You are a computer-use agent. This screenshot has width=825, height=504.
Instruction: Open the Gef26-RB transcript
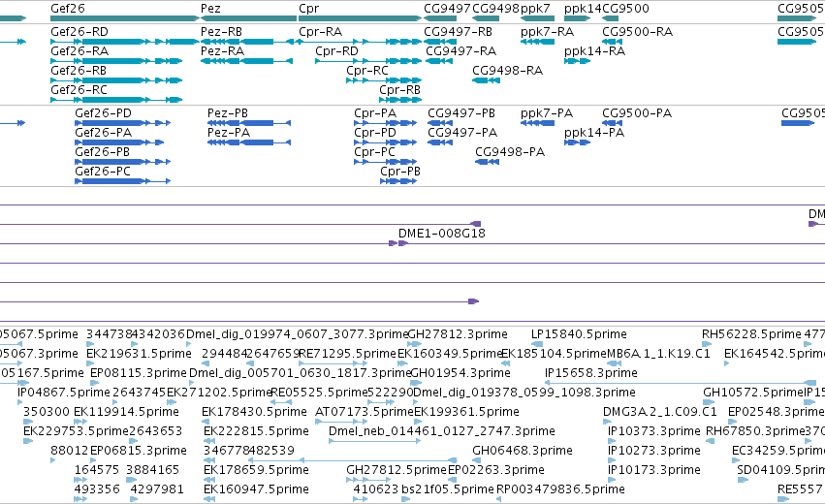79,71
